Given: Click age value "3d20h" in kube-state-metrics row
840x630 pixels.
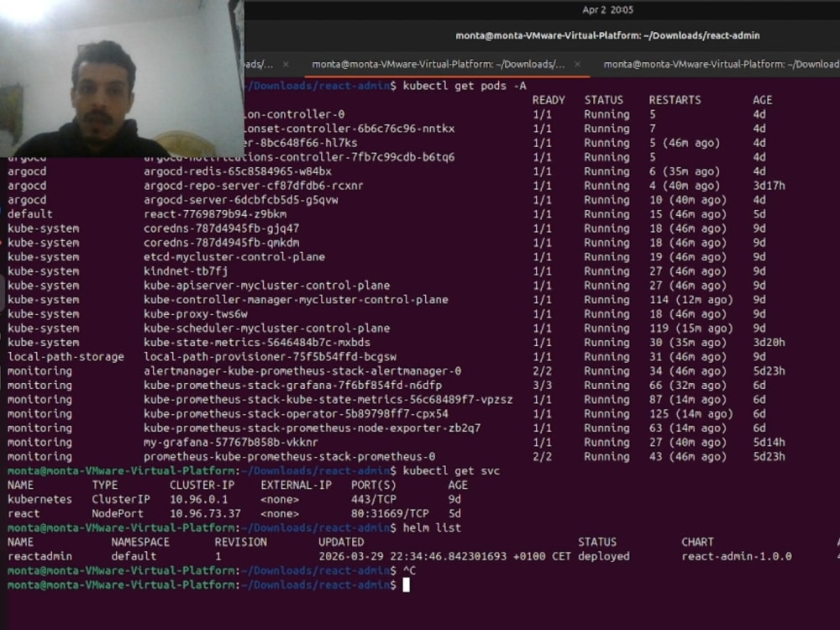Looking at the screenshot, I should pyautogui.click(x=769, y=343).
